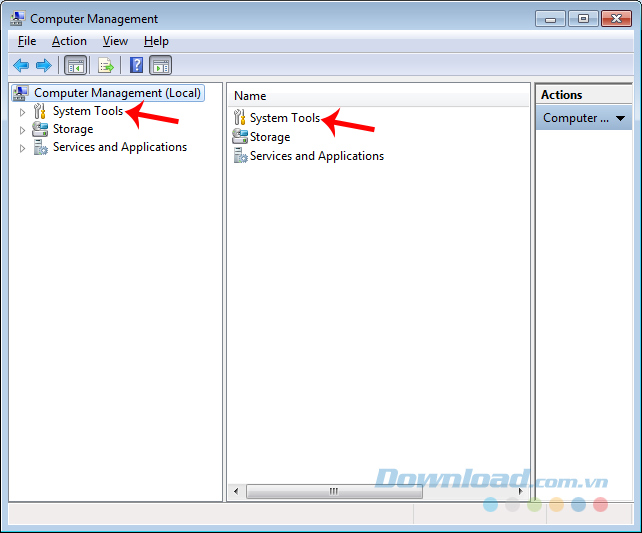The height and width of the screenshot is (533, 642).
Task: Expand Services and Applications tree node
Action: (22, 148)
